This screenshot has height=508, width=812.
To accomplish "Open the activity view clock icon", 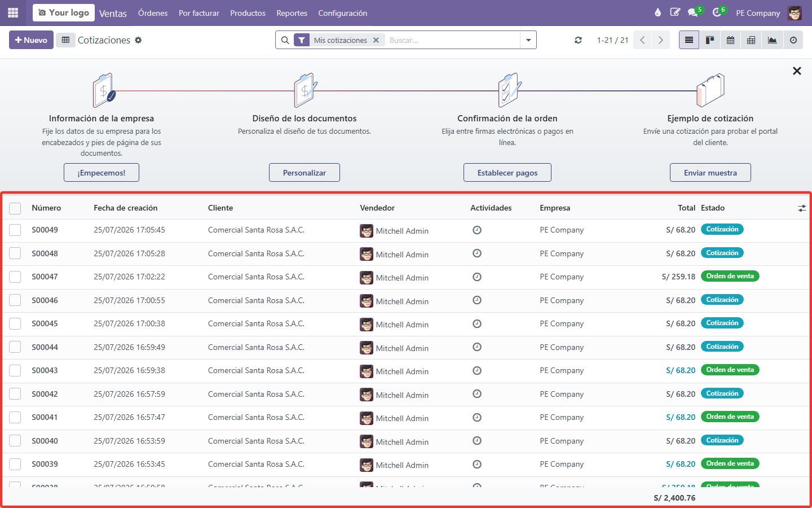I will 793,40.
